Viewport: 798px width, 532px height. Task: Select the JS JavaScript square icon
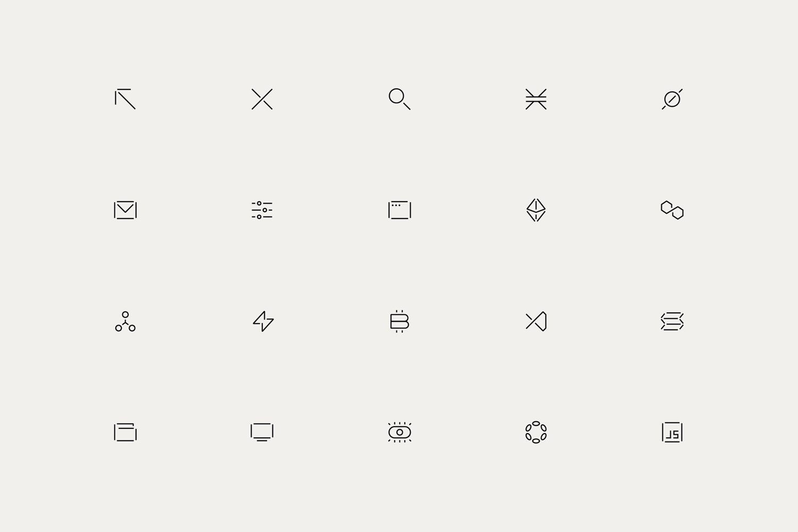click(x=672, y=432)
